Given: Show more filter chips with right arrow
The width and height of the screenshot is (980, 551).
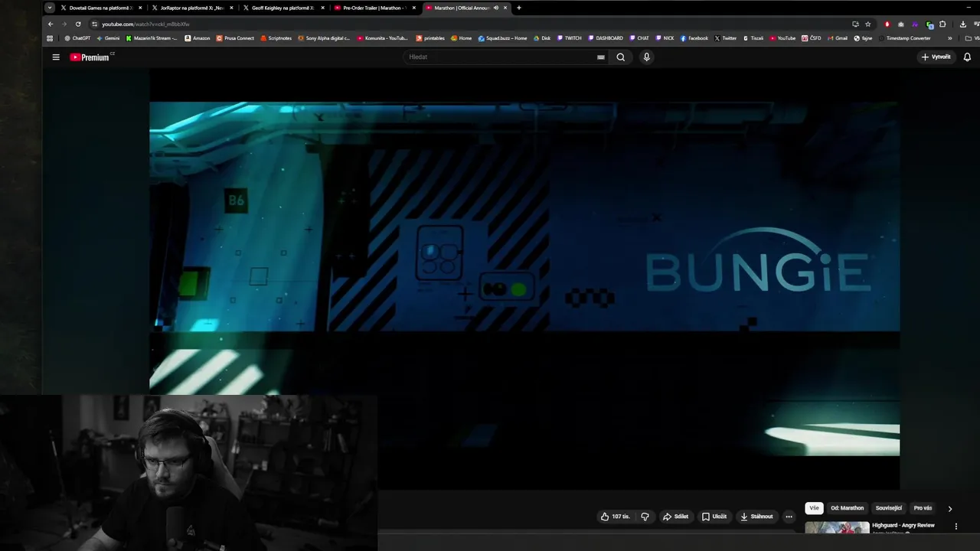Looking at the screenshot, I should click(x=950, y=508).
